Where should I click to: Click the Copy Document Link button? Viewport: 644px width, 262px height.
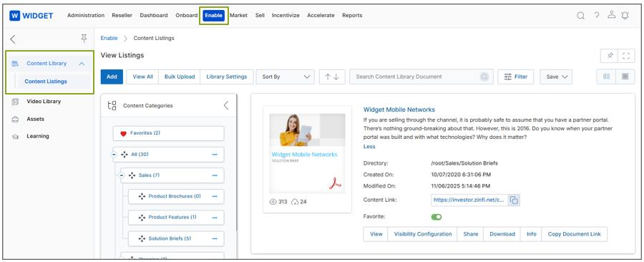pos(574,234)
